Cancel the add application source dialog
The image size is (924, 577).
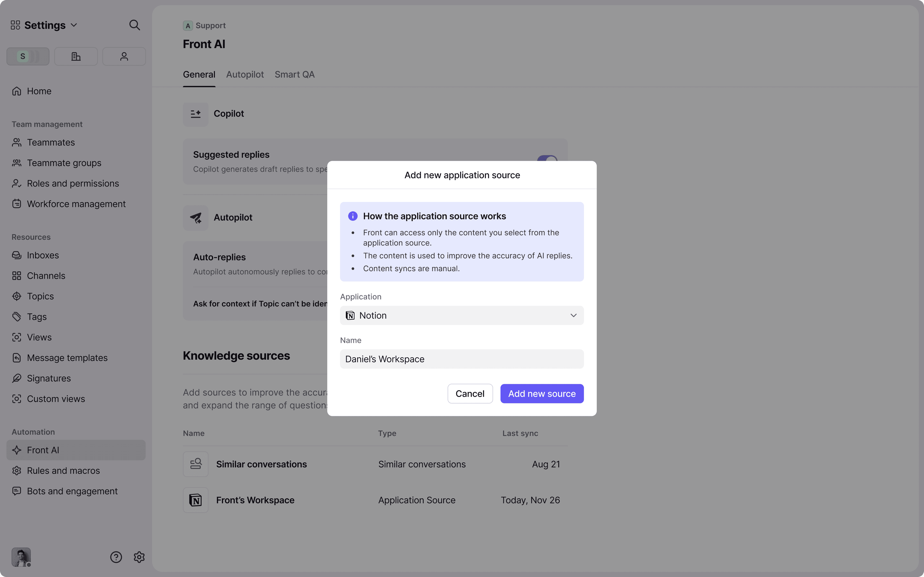coord(470,394)
